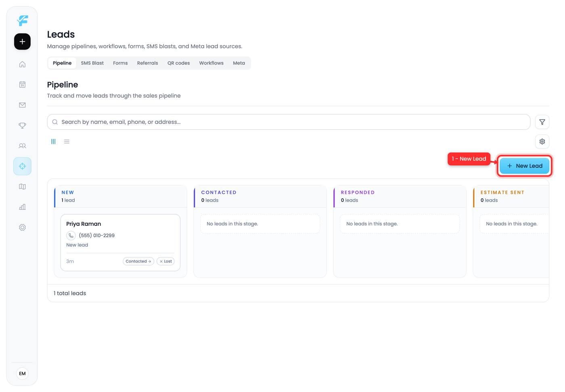The width and height of the screenshot is (565, 392).
Task: Click the New Lead button
Action: pos(524,166)
